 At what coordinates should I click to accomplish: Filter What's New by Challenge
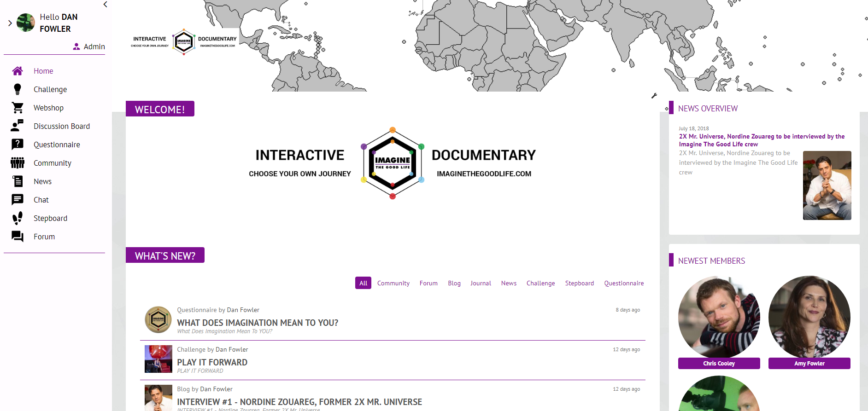(540, 283)
